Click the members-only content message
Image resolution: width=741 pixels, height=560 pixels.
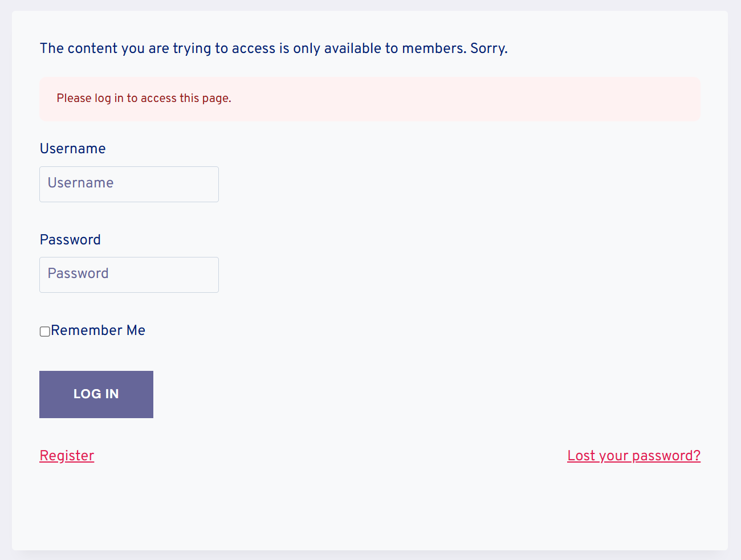[x=274, y=48]
